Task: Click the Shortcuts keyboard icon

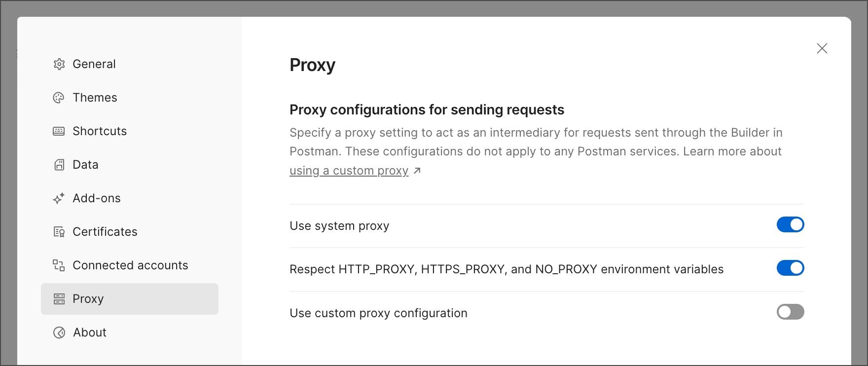Action: [x=59, y=131]
